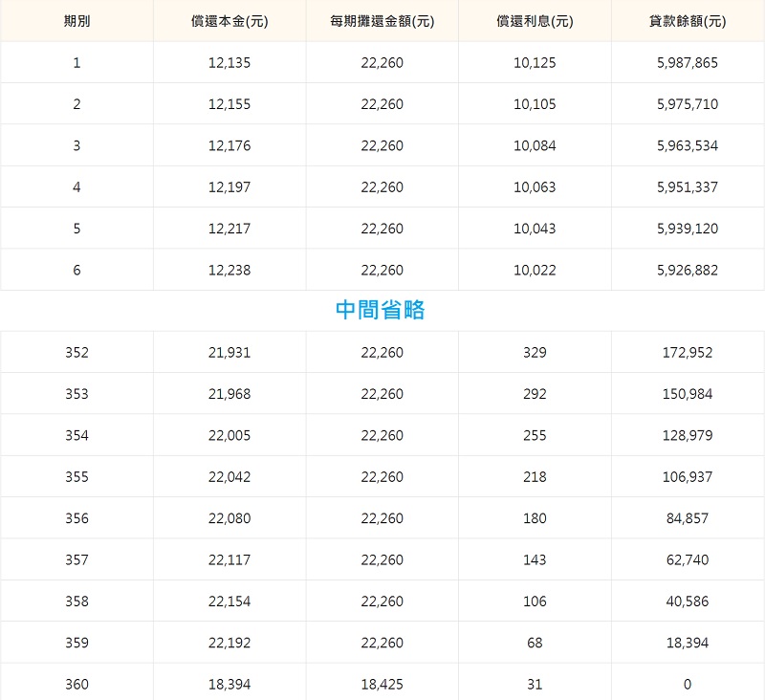Select the final loan balance 0 cell
The image size is (765, 700).
pyautogui.click(x=688, y=685)
